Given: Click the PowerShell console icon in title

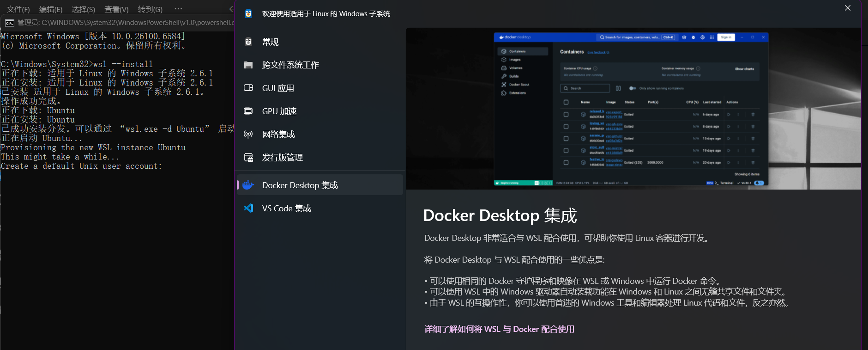Looking at the screenshot, I should click(9, 23).
